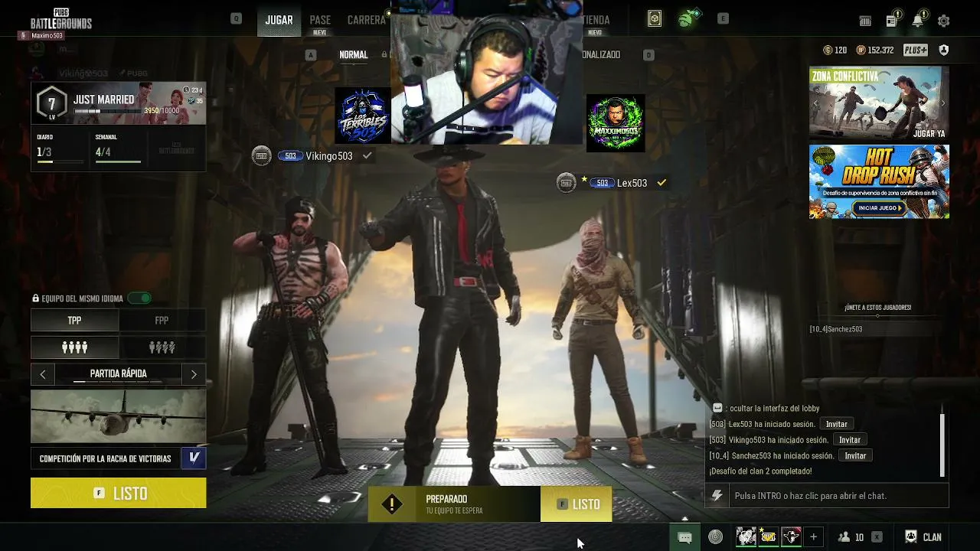Toggle the Equipo del mismo idioma switch
The height and width of the screenshot is (551, 980).
pos(139,298)
